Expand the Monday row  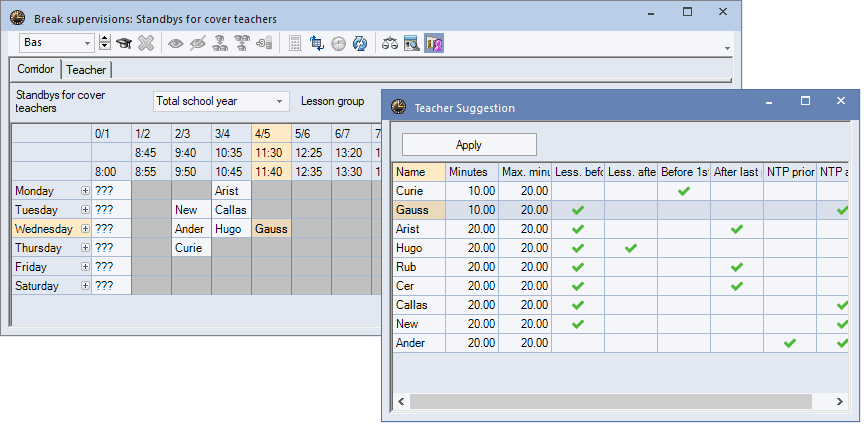[x=85, y=191]
